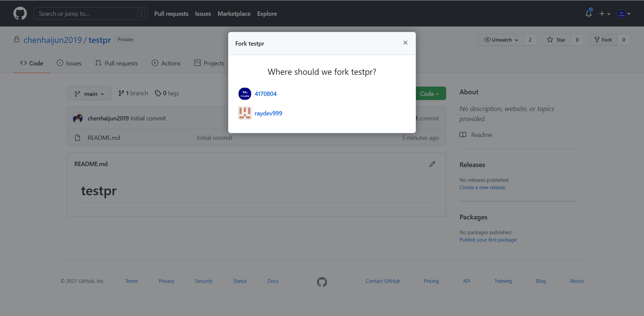Open Initial commit link in README.md row
644x316 pixels.
[x=214, y=138]
